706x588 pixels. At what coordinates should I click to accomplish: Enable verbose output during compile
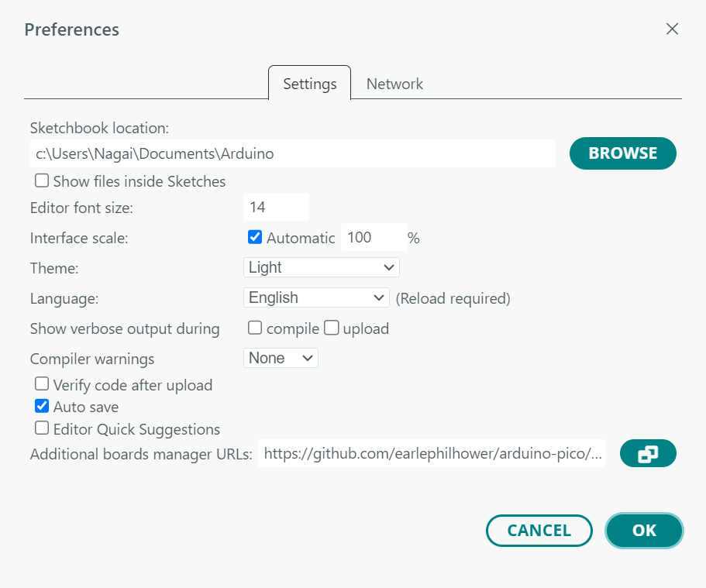tap(255, 328)
